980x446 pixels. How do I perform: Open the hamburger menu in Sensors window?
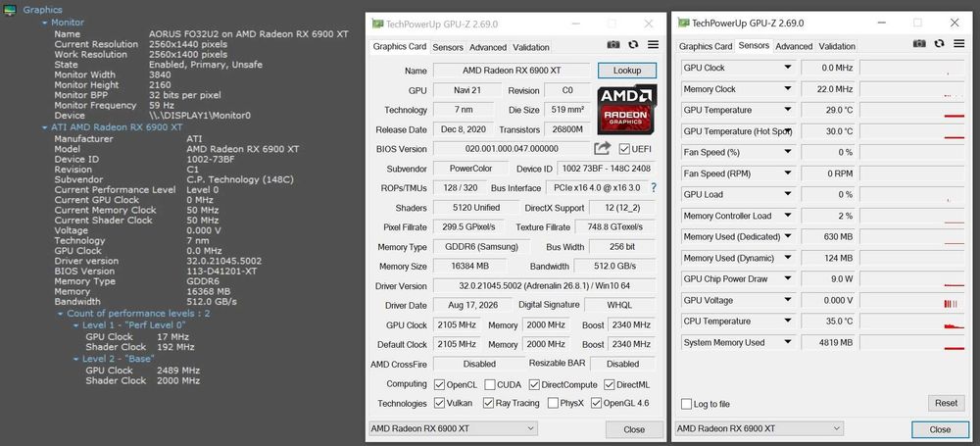(x=958, y=43)
